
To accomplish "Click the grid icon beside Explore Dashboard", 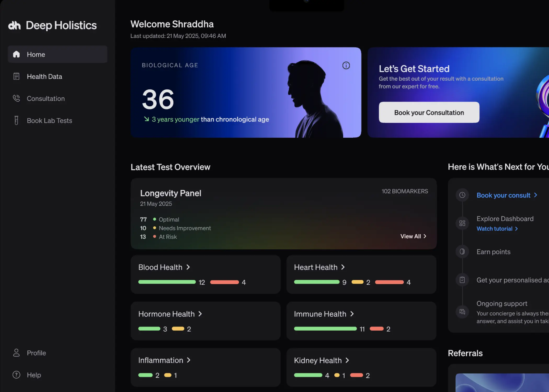I will pyautogui.click(x=462, y=223).
